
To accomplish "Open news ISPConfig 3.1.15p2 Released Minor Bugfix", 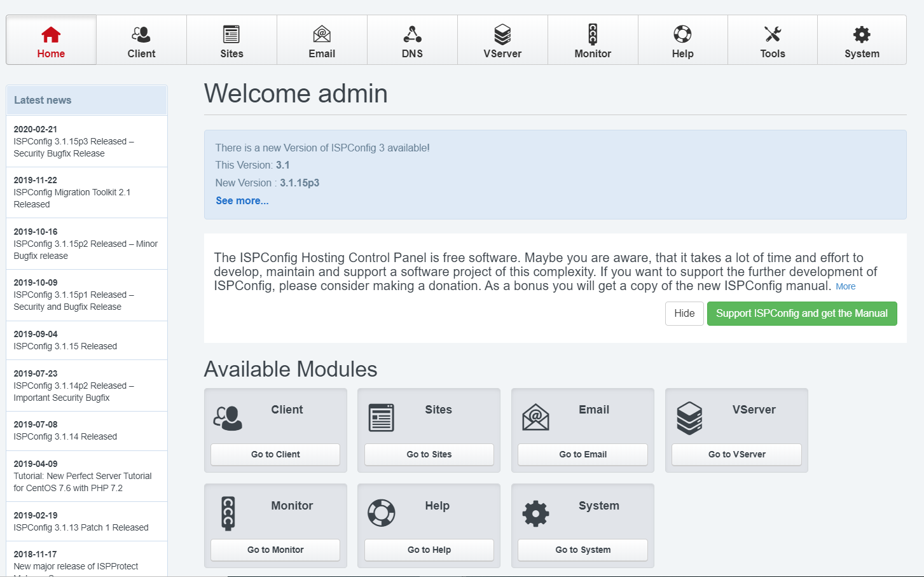I will click(85, 250).
